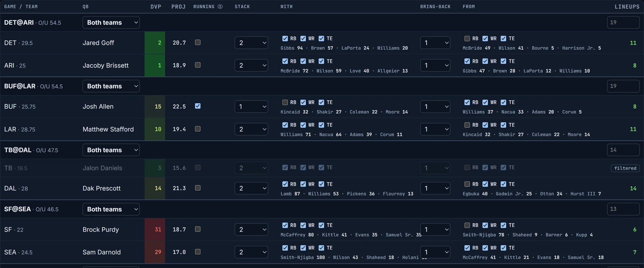This screenshot has height=268, width=644.
Task: Click the Brock Purdy DVP value 31
Action: (158, 230)
